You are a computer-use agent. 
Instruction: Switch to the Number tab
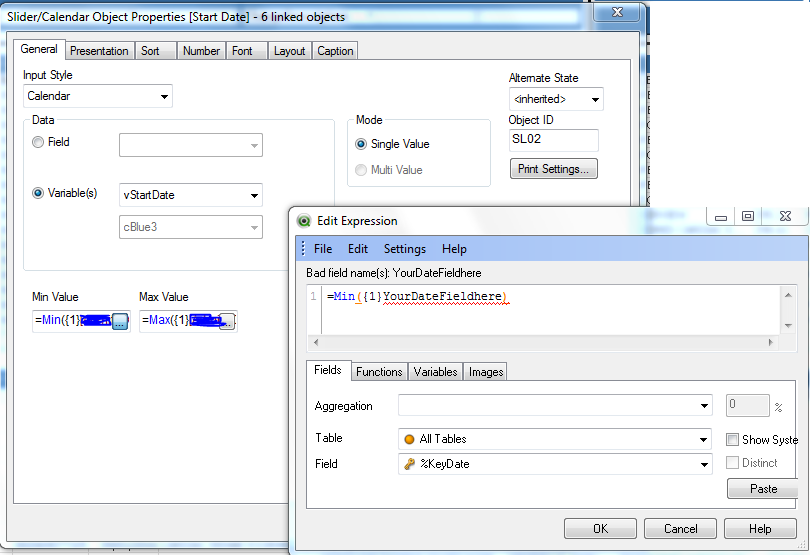tap(201, 51)
